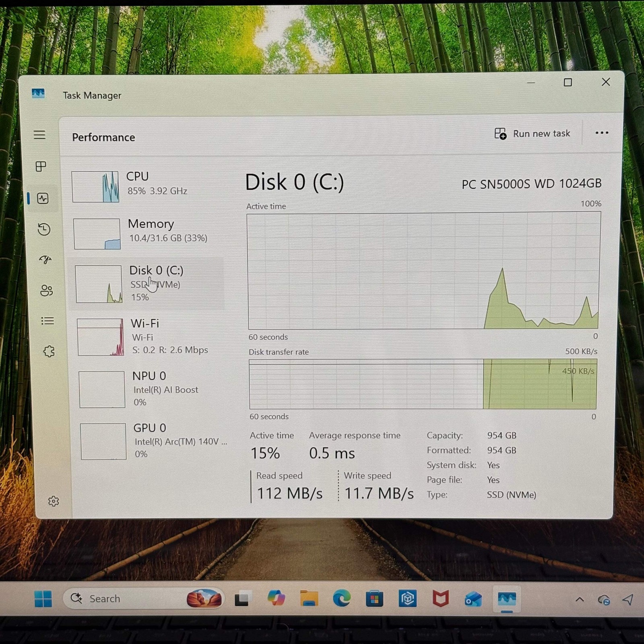Click the '112 MB/s' read speed value
The height and width of the screenshot is (644, 644).
[x=289, y=493]
